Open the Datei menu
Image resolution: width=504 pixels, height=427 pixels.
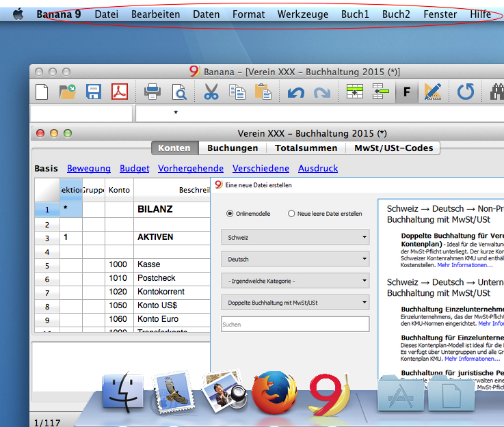[x=107, y=14]
